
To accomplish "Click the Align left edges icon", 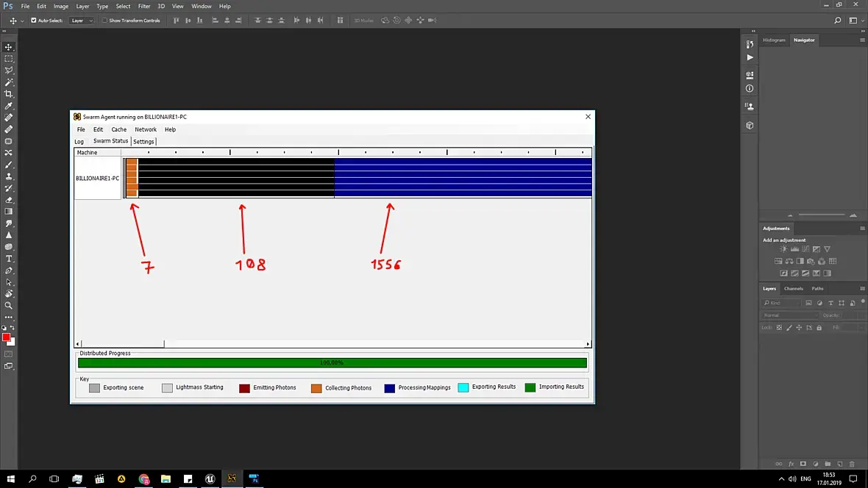I will [x=216, y=21].
